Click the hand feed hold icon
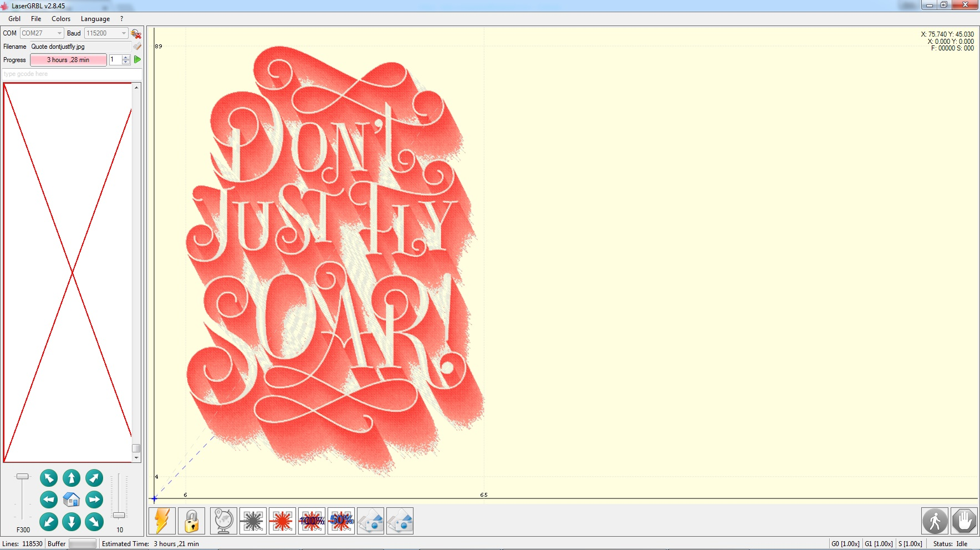 964,521
